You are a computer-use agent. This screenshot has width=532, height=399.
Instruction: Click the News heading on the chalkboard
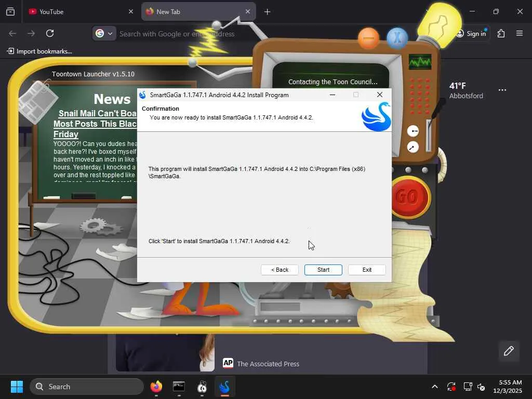(x=112, y=99)
